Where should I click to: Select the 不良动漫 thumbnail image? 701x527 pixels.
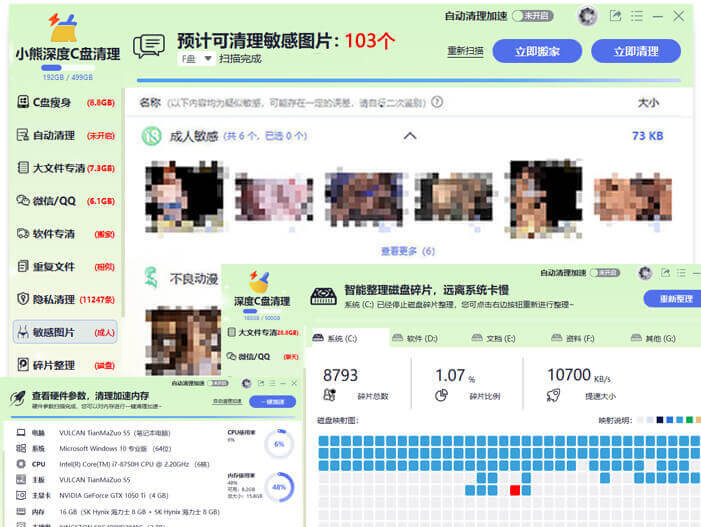tap(183, 341)
